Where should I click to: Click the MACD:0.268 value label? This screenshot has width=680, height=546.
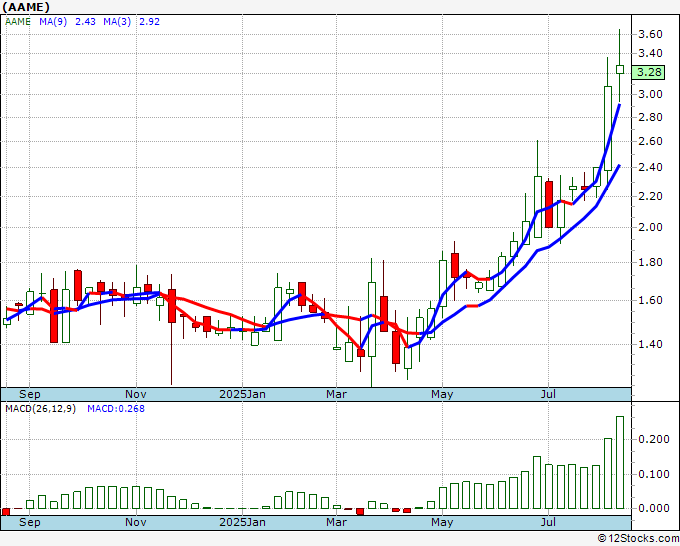[x=116, y=409]
